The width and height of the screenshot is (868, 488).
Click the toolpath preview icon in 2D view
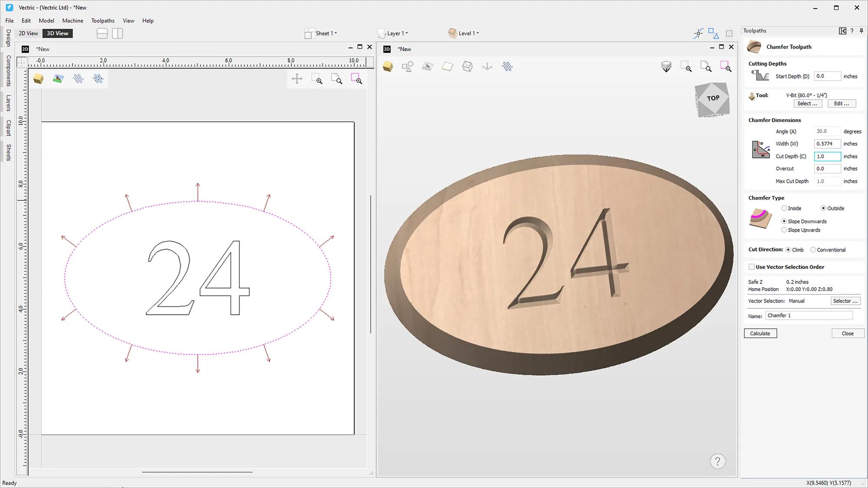point(78,79)
